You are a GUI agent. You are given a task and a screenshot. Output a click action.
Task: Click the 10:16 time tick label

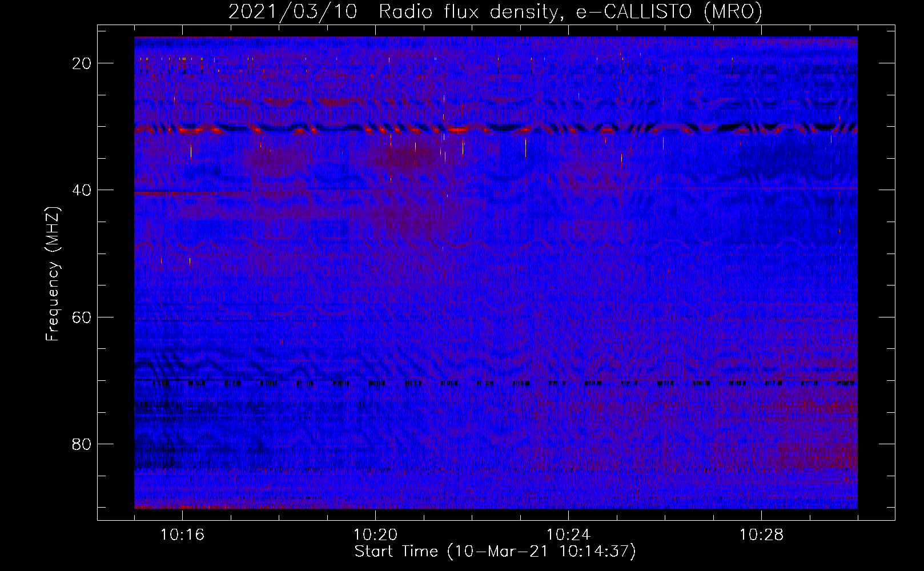point(182,535)
